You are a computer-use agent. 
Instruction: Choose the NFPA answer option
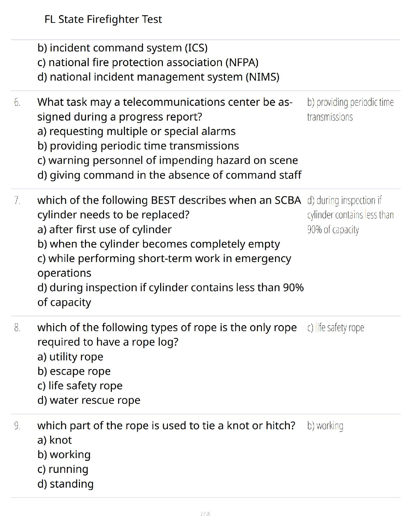[x=148, y=62]
